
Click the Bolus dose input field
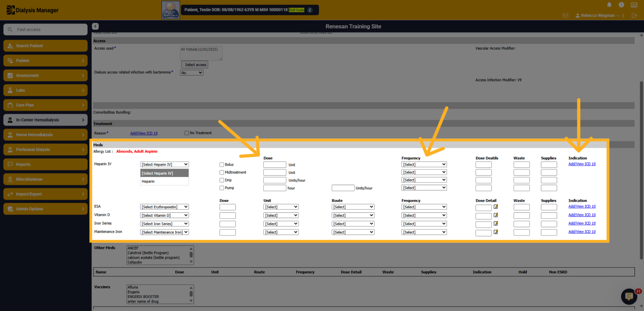click(275, 165)
